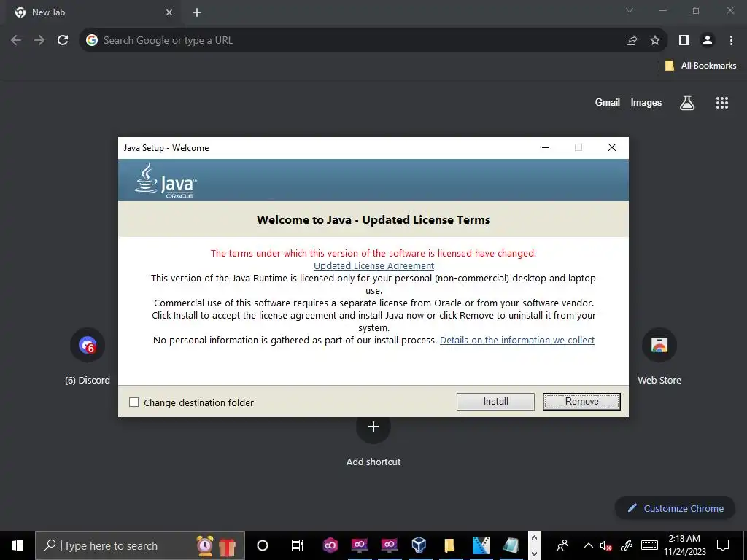Open the Chrome tab search chevron
747x560 pixels.
[x=630, y=10]
